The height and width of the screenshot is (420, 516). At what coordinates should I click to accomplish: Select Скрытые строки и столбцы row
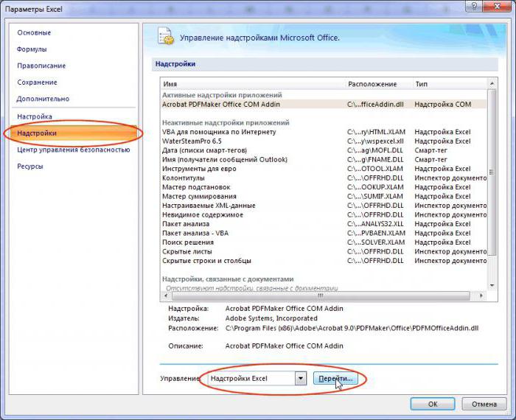click(324, 261)
